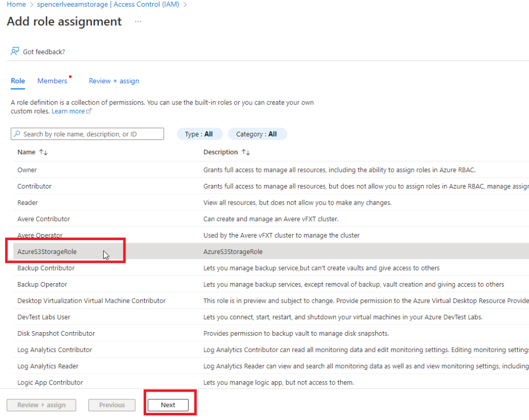
Task: Follow the Learn more link
Action: [68, 111]
